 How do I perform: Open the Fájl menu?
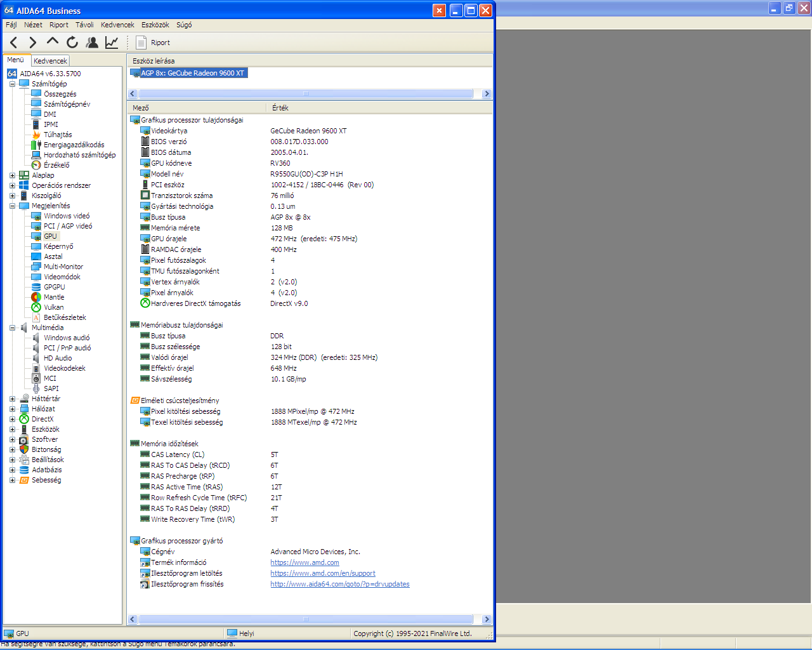click(11, 25)
